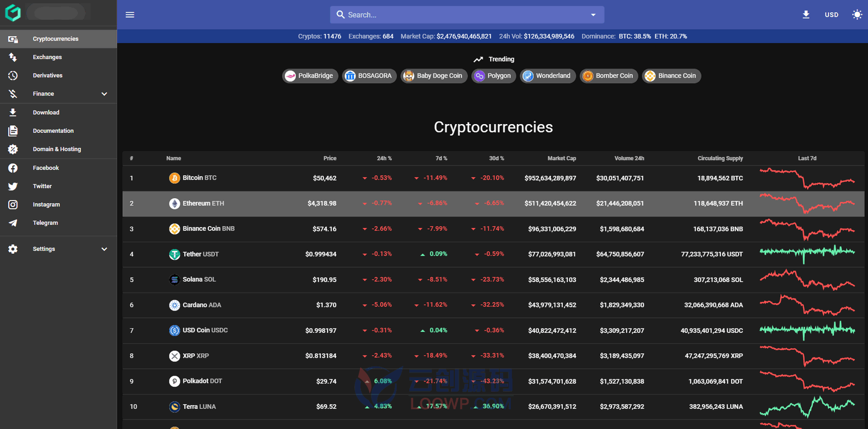Open Documentation in the sidebar

(58, 131)
